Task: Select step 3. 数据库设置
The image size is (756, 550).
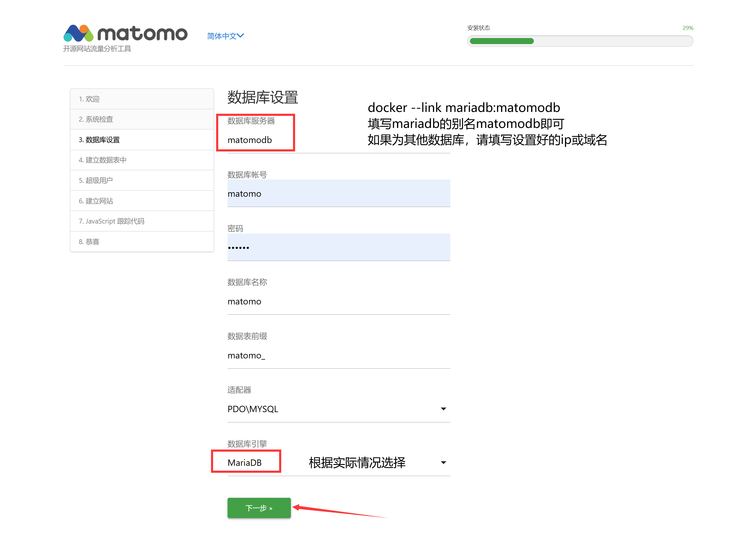Action: pyautogui.click(x=99, y=140)
